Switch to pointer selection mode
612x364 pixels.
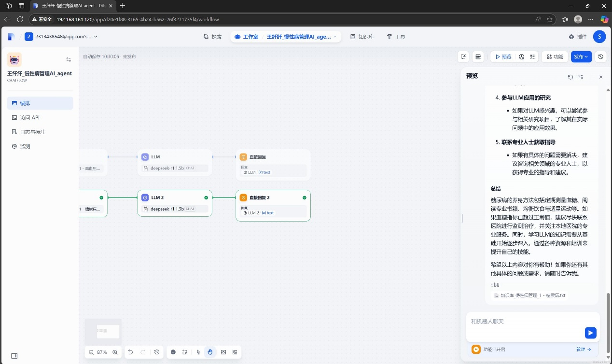(198, 352)
